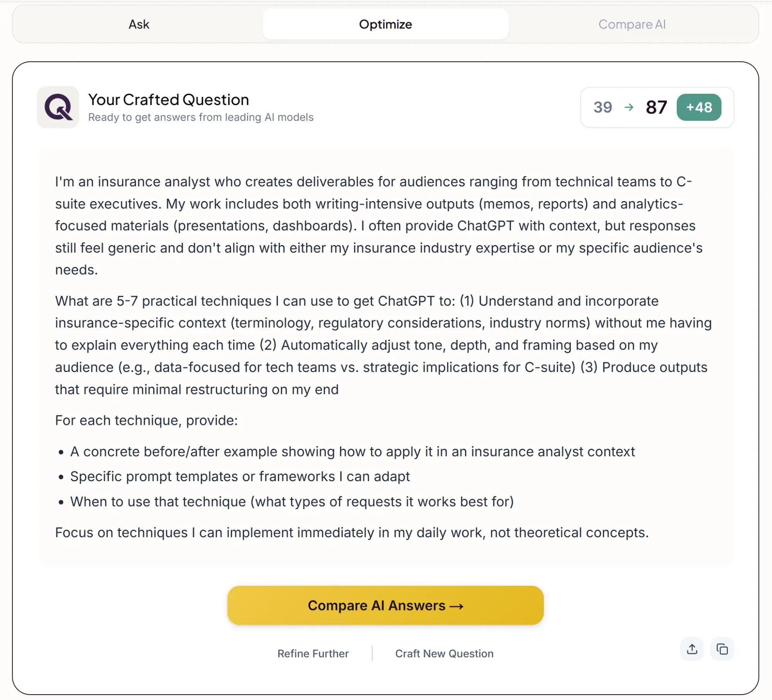Click the first bullet about before/after examples

tap(352, 451)
